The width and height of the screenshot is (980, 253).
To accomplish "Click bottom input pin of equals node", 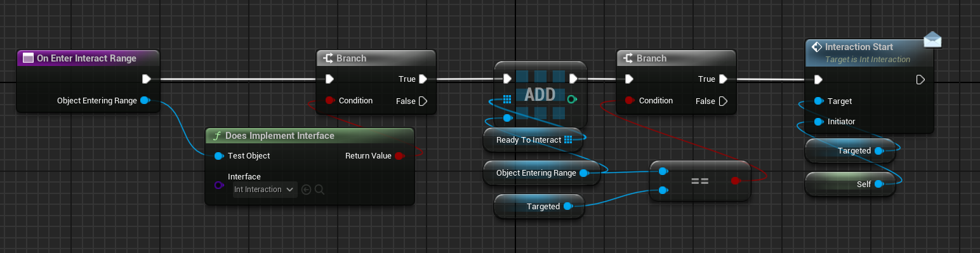I will point(663,190).
